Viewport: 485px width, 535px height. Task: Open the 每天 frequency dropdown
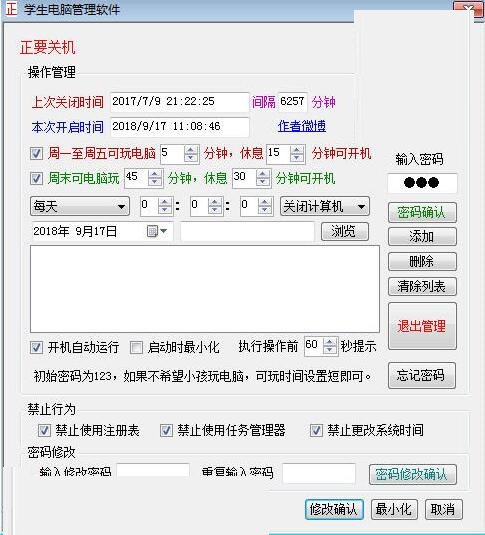point(80,206)
